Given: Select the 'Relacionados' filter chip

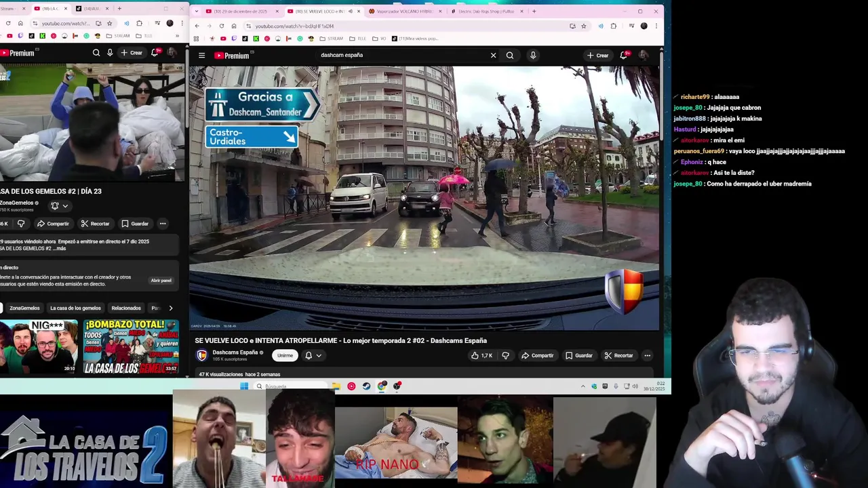Looking at the screenshot, I should (126, 308).
